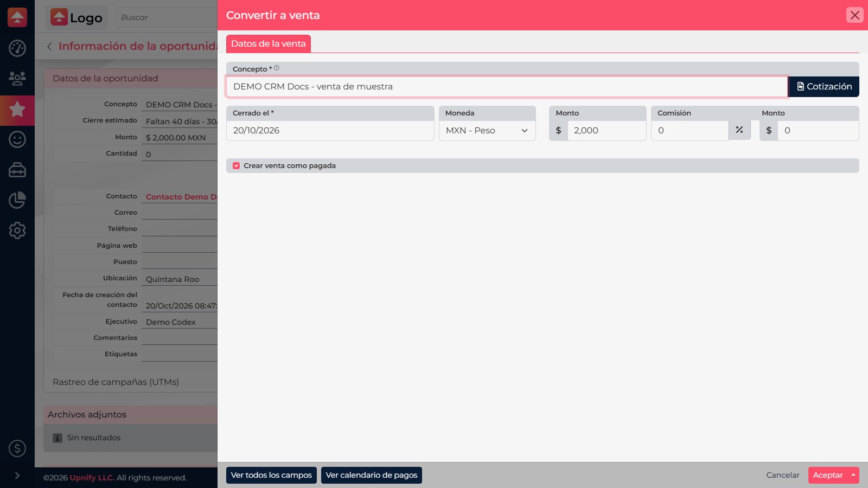Click the Quintana Roo location value
This screenshot has height=488, width=868.
173,279
